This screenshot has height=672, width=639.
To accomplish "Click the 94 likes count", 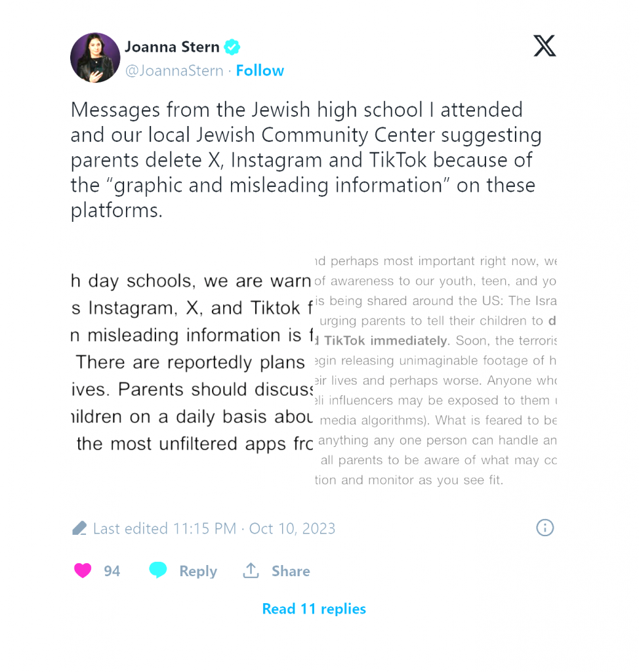I will coord(112,571).
